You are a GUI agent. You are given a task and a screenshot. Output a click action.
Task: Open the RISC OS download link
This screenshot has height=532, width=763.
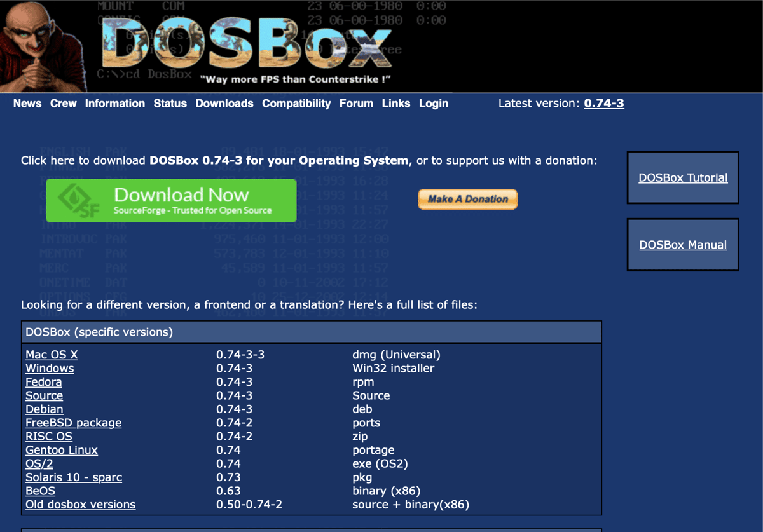tap(49, 437)
